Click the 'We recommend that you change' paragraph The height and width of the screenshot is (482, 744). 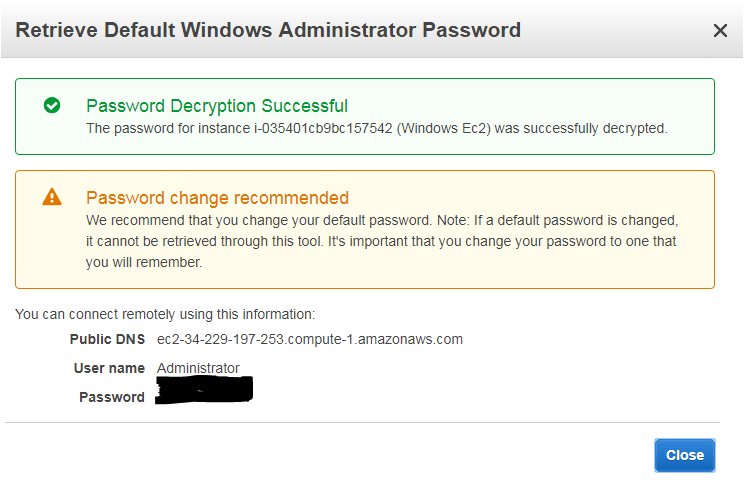click(x=382, y=241)
